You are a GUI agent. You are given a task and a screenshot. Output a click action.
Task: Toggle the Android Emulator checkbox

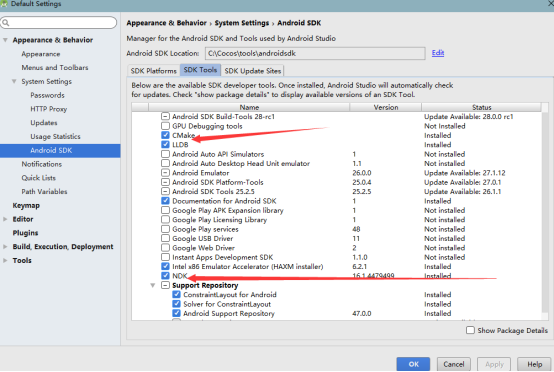coord(165,172)
